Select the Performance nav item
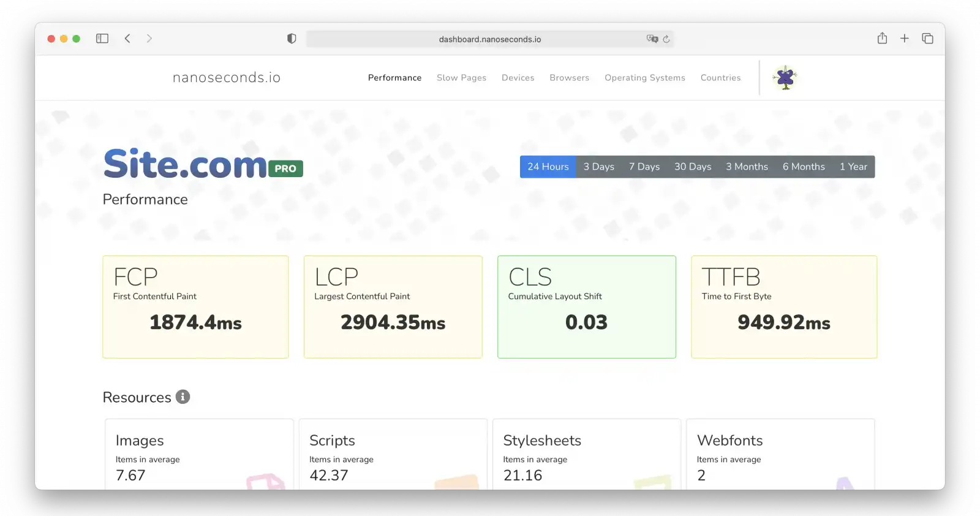The image size is (980, 516). tap(394, 78)
